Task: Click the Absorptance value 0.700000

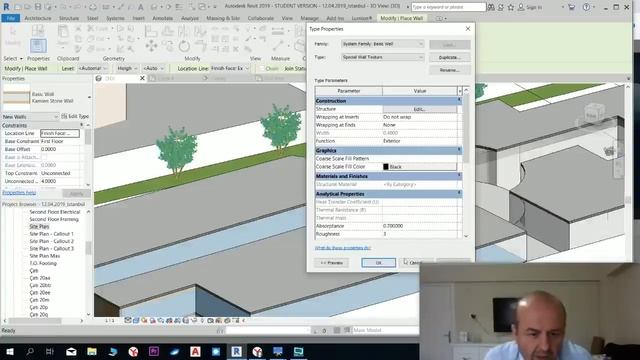Action: point(420,226)
